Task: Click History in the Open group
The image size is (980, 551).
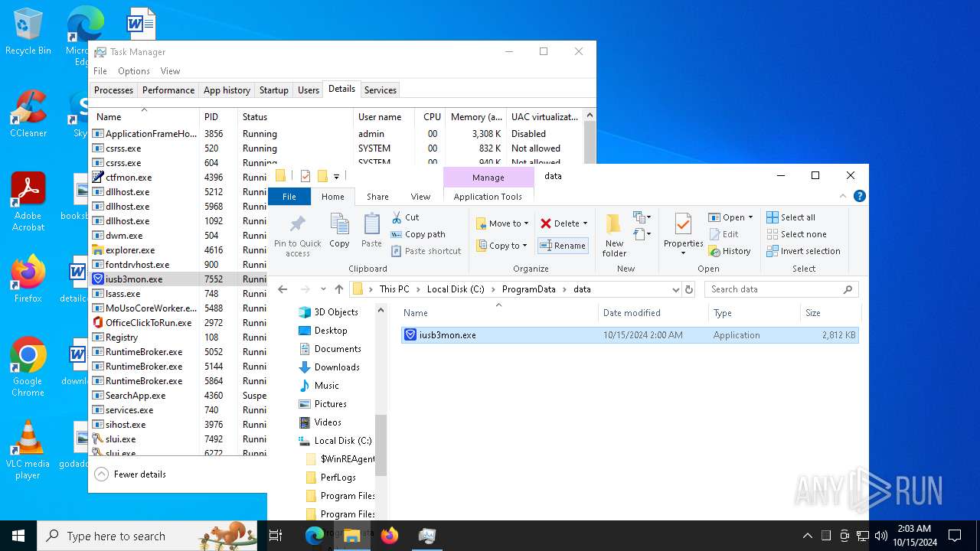Action: coord(730,251)
